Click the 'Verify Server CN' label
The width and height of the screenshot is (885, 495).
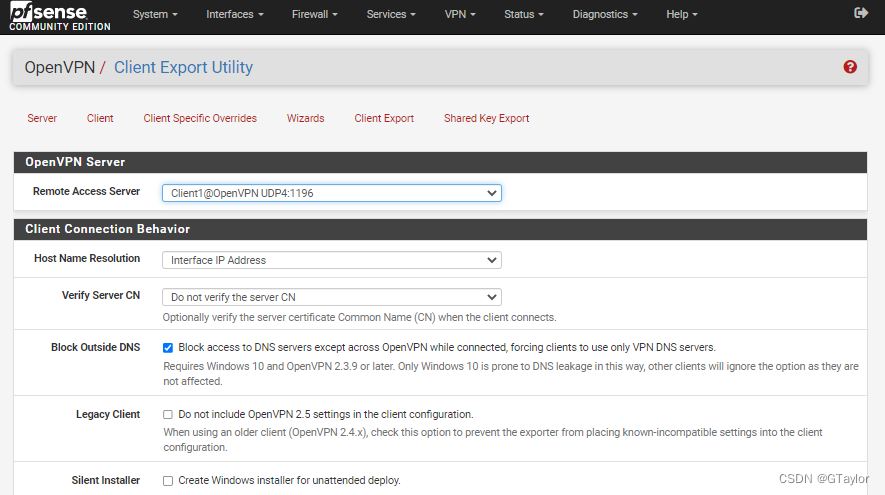[101, 295]
